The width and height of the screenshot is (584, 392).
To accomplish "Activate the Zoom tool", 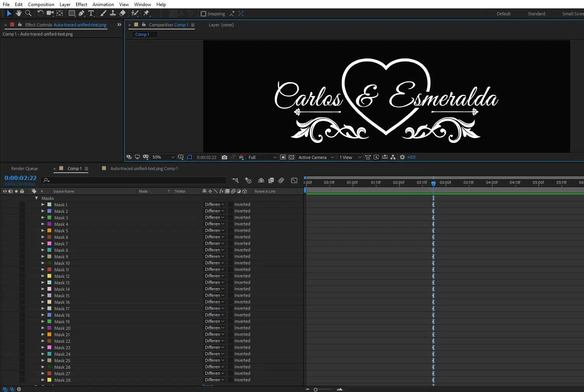I will 28,13.
